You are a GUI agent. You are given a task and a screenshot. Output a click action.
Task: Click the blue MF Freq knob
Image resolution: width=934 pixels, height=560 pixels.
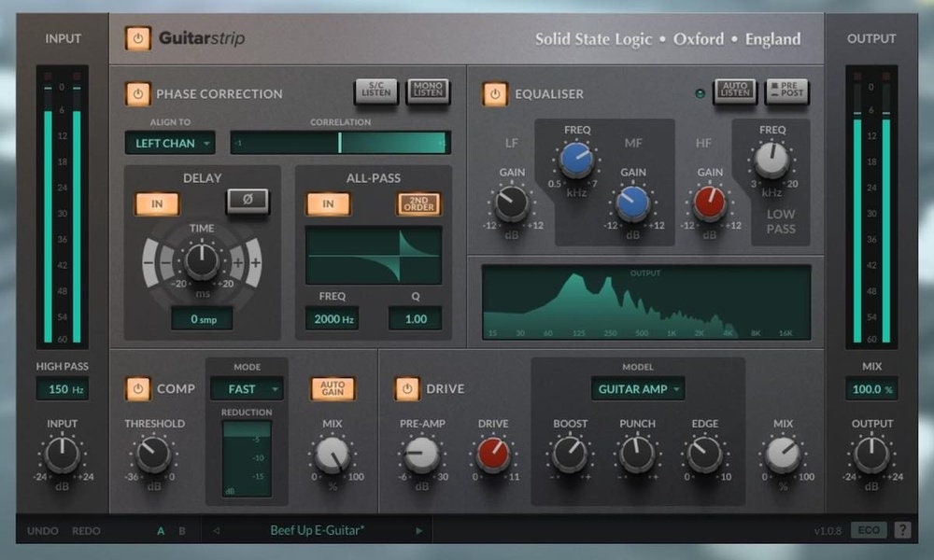(576, 160)
